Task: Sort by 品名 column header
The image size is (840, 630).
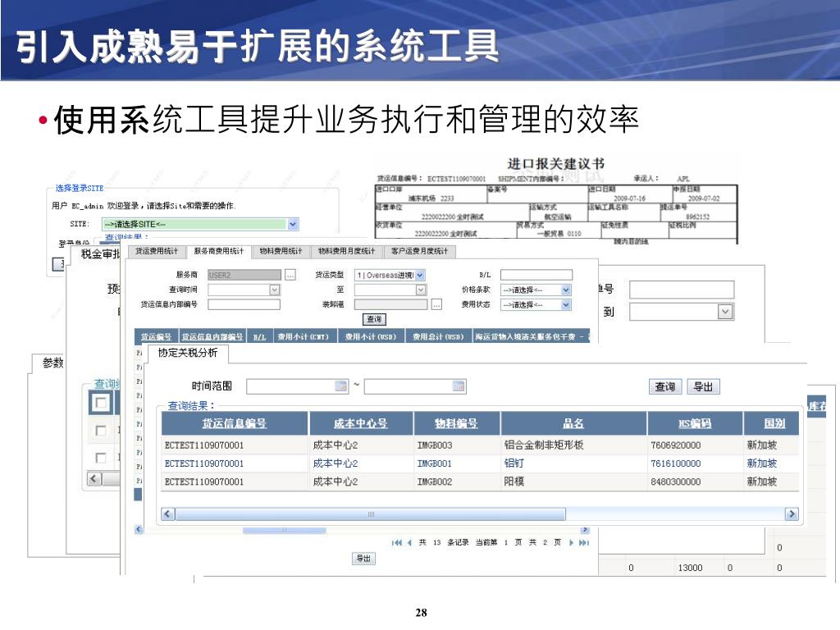Action: [x=573, y=423]
